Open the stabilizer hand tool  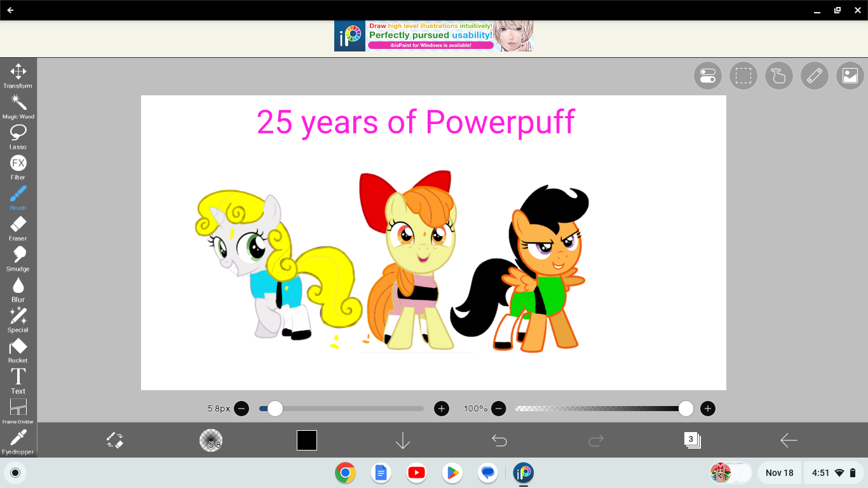point(779,76)
